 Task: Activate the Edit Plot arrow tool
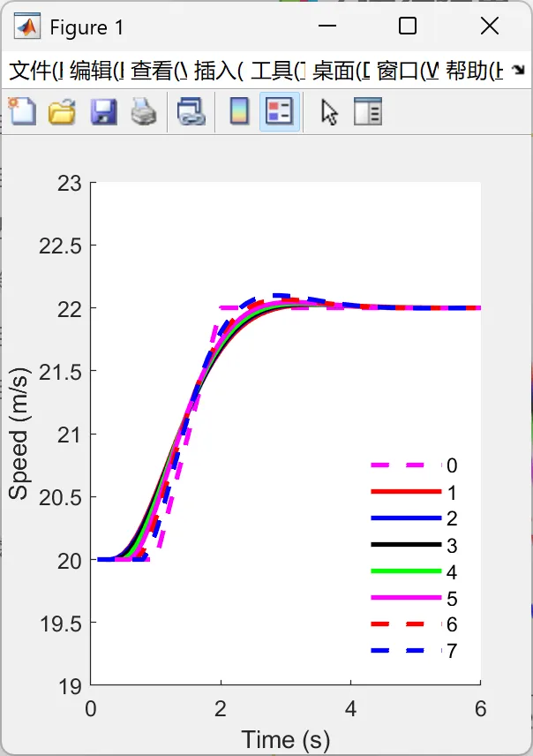[329, 112]
